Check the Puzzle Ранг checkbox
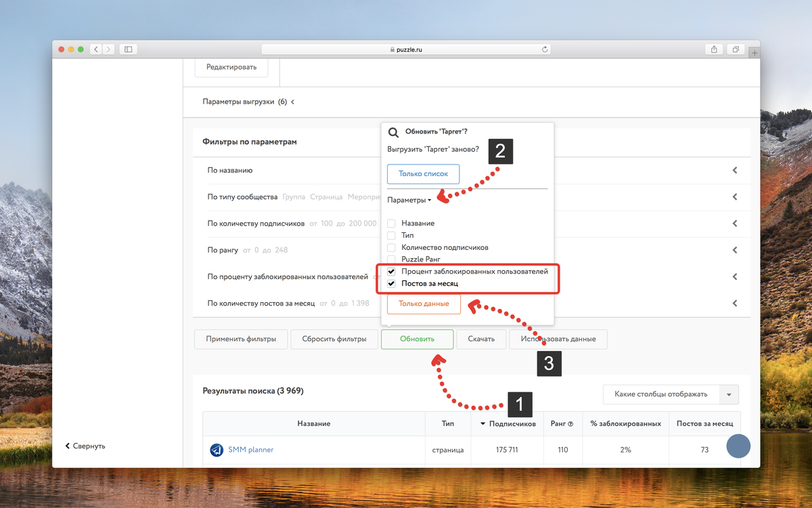 [x=391, y=259]
